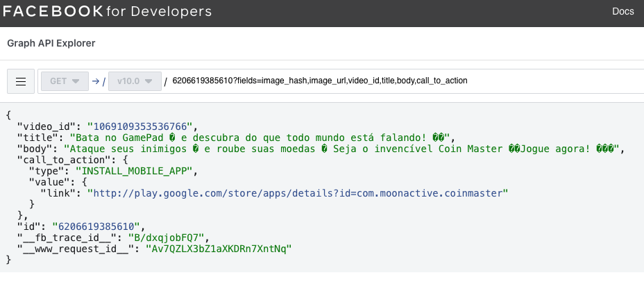
Task: Open the GET method dropdown
Action: click(x=65, y=81)
